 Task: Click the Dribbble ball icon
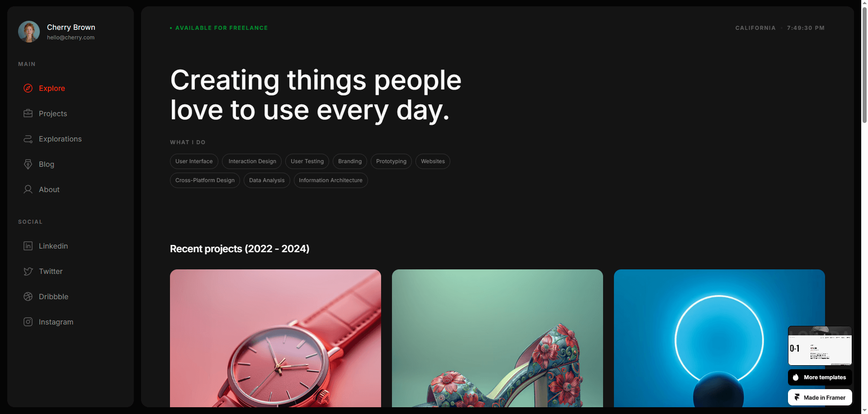pos(28,296)
